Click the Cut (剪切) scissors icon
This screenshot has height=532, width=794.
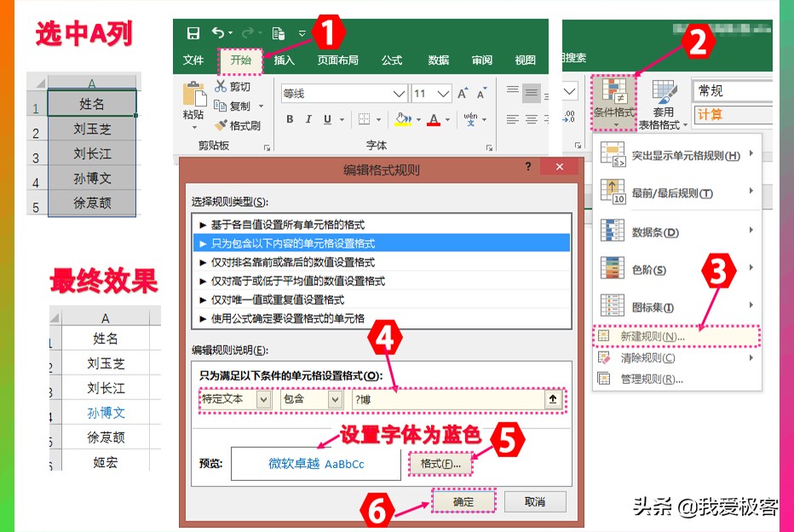221,86
